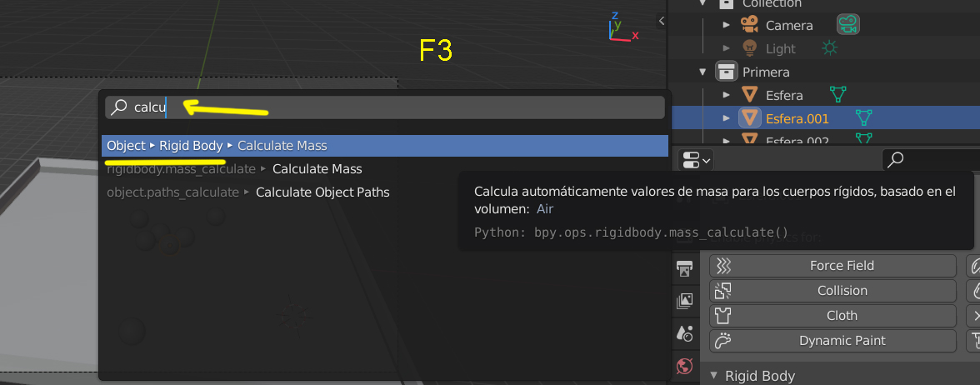Open the properties editor display options dropdown
Screen dimensions: 980x385
pos(696,158)
